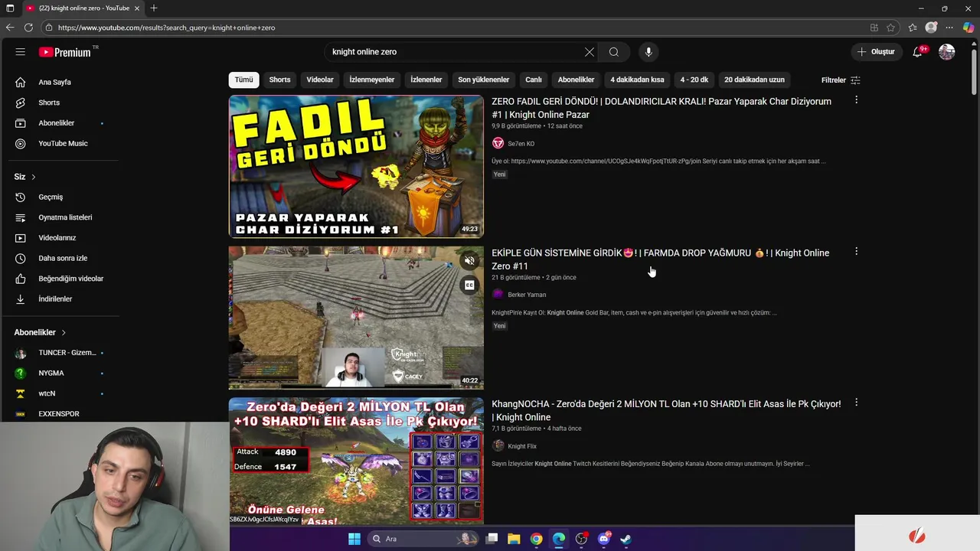Image resolution: width=980 pixels, height=551 pixels.
Task: Open Abonelikler in the sidebar
Action: [57, 123]
